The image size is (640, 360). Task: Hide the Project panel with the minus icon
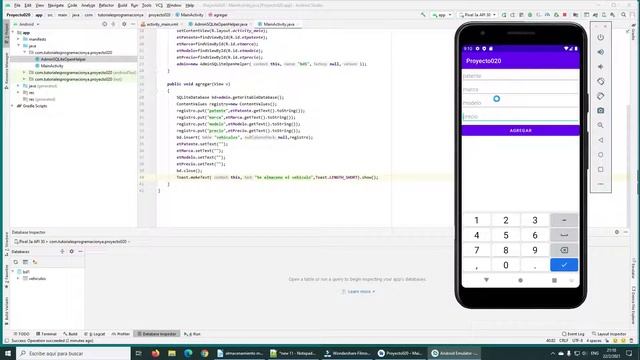pyautogui.click(x=133, y=24)
